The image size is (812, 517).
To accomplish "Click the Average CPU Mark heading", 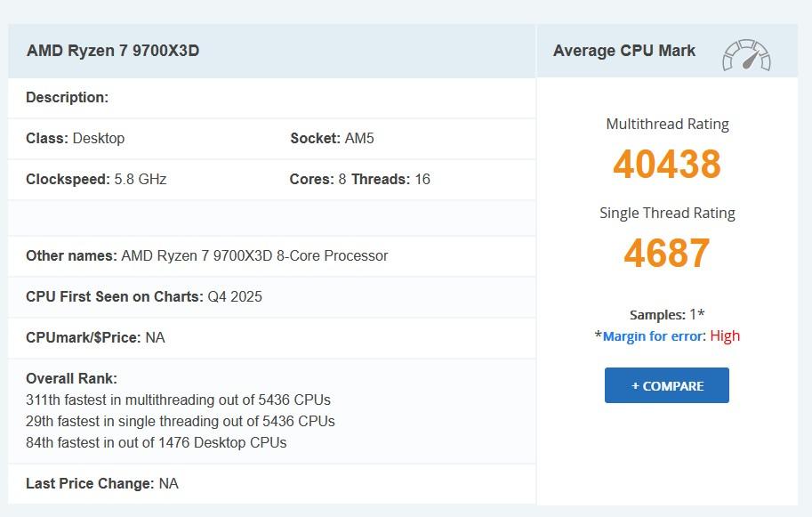I will [x=623, y=51].
